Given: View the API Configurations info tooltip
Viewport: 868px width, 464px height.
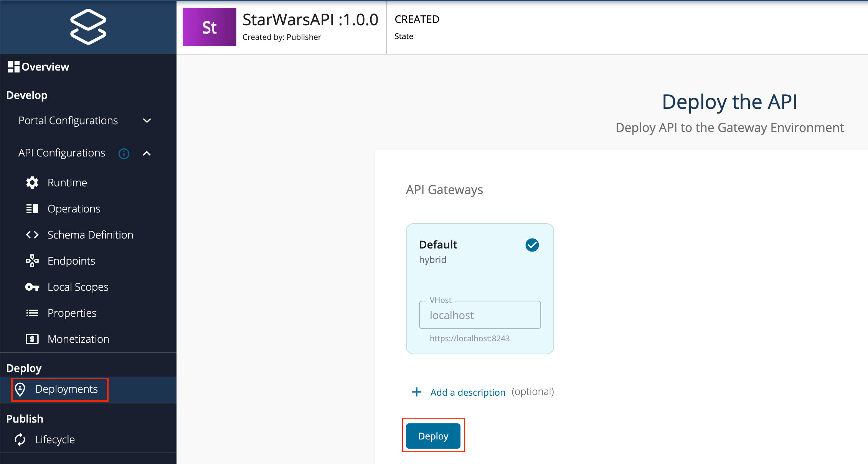Looking at the screenshot, I should pyautogui.click(x=124, y=153).
